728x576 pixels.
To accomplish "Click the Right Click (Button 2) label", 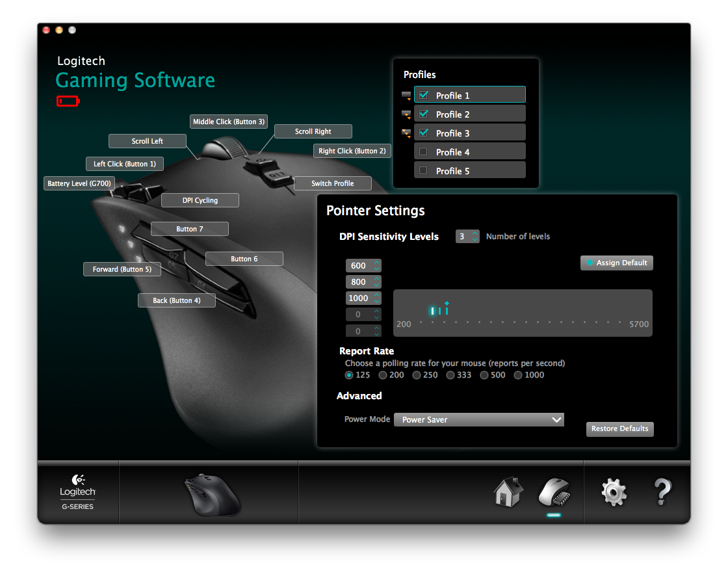I will pos(352,151).
